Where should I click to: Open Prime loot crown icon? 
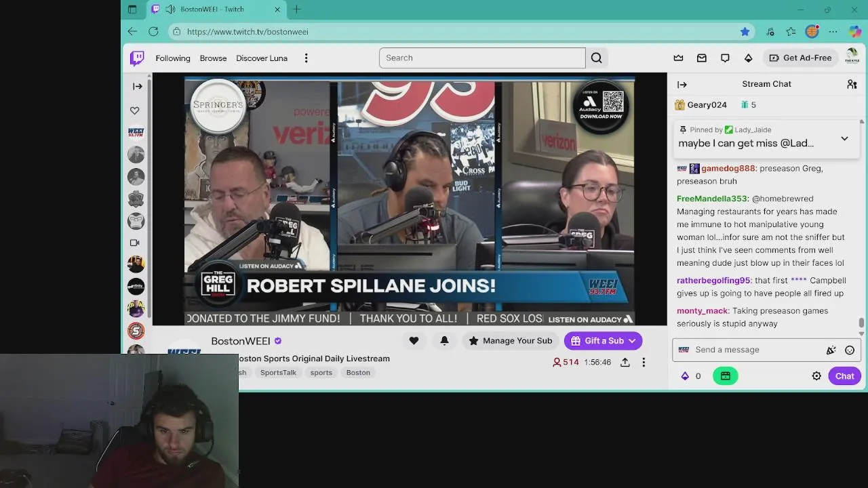tap(678, 58)
